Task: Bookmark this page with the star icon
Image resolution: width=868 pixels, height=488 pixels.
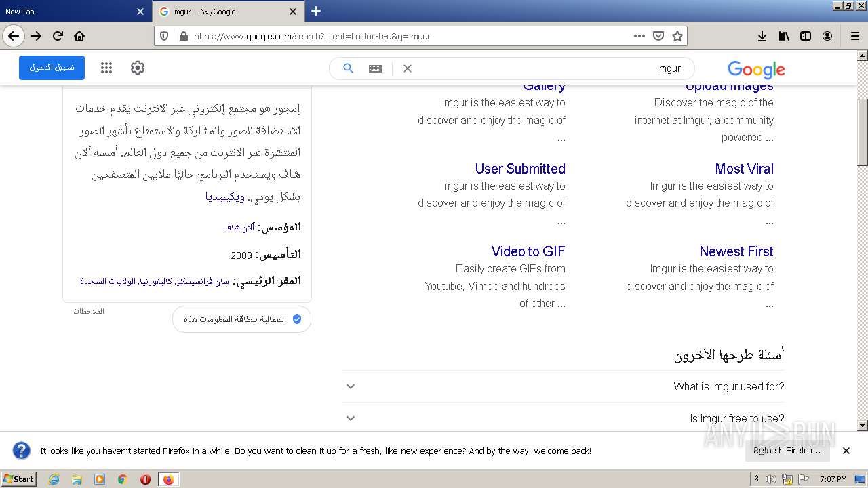Action: [x=677, y=36]
